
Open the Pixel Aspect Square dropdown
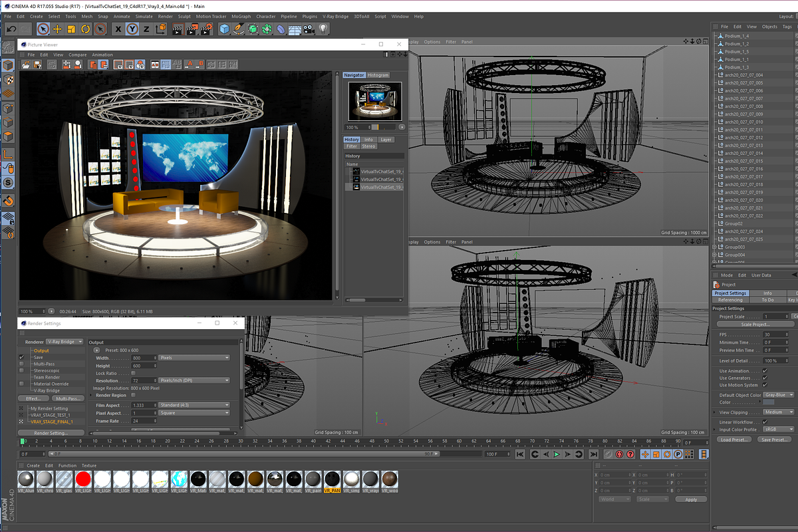coord(194,412)
